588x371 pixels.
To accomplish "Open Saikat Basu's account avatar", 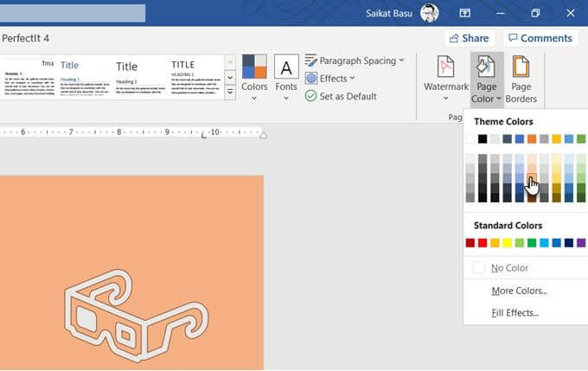I will point(429,13).
